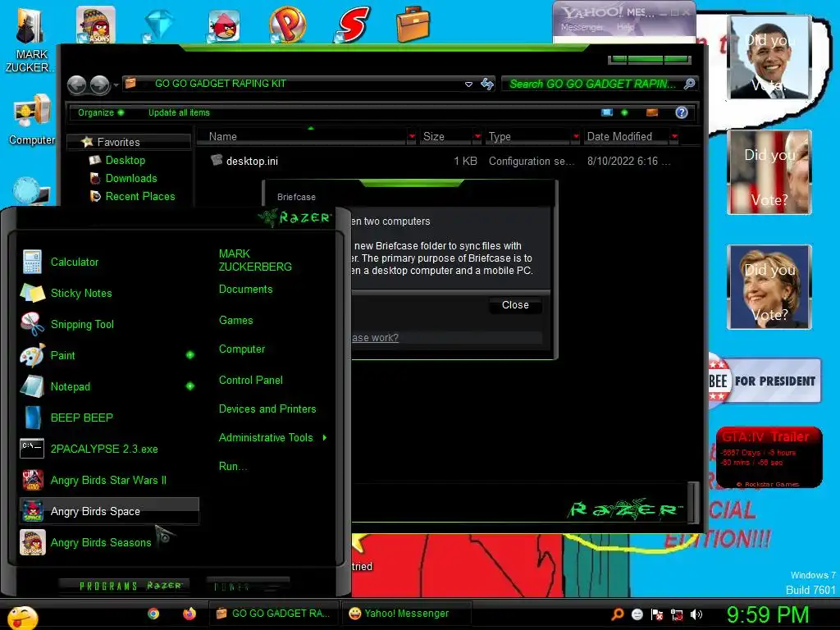Open the orange P desktop shortcut
Image resolution: width=840 pixels, height=630 pixels.
click(287, 25)
